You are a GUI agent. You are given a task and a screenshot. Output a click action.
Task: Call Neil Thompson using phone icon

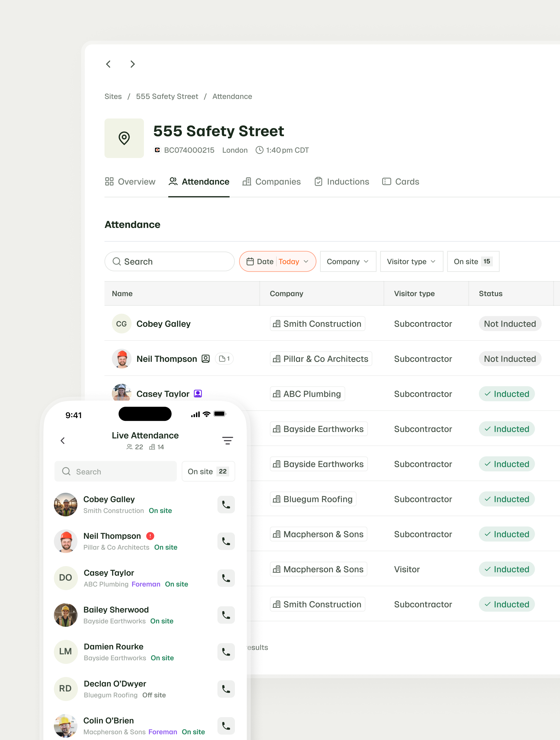[x=226, y=541]
